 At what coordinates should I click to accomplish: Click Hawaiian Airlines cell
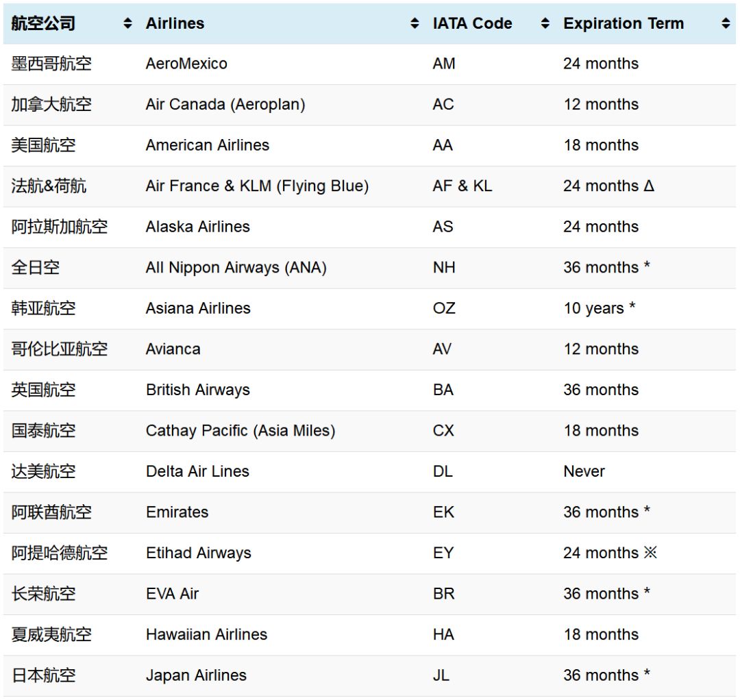pos(207,635)
